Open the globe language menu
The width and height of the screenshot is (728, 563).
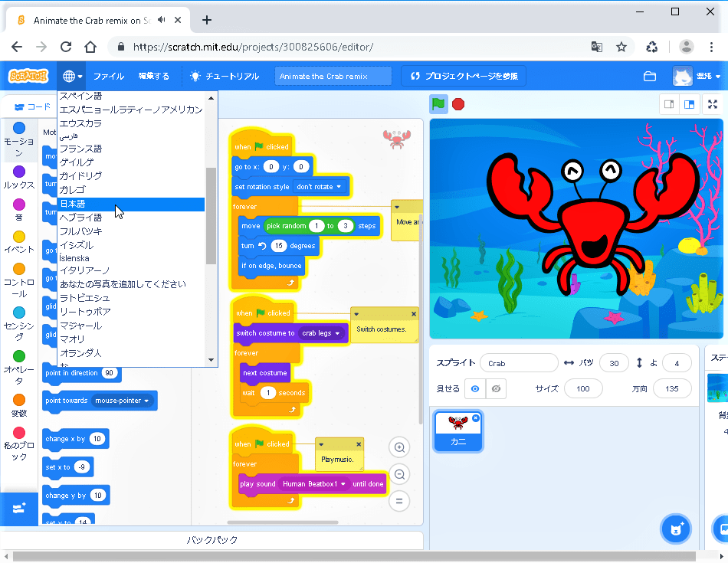(71, 76)
